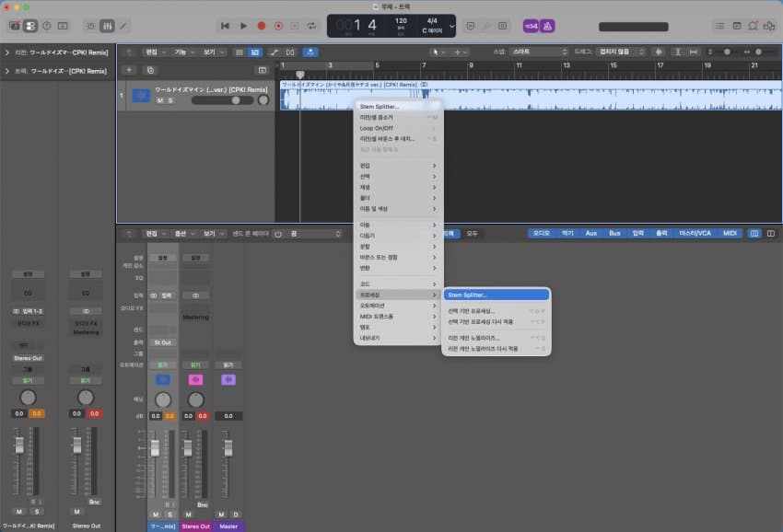The width and height of the screenshot is (783, 532).
Task: Click the red Record button
Action: coord(262,26)
